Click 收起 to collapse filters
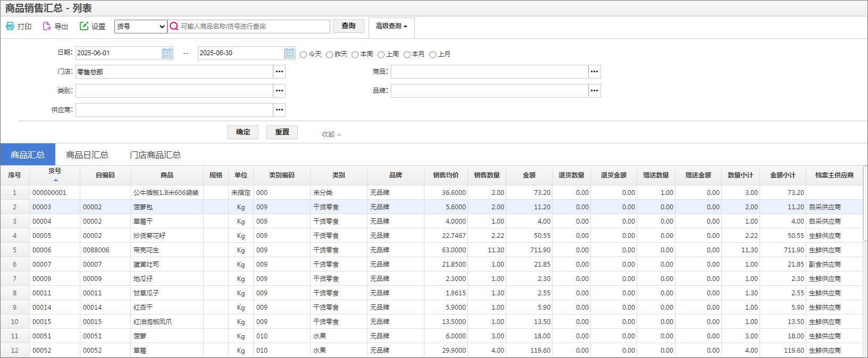The height and width of the screenshot is (358, 868). coord(331,134)
